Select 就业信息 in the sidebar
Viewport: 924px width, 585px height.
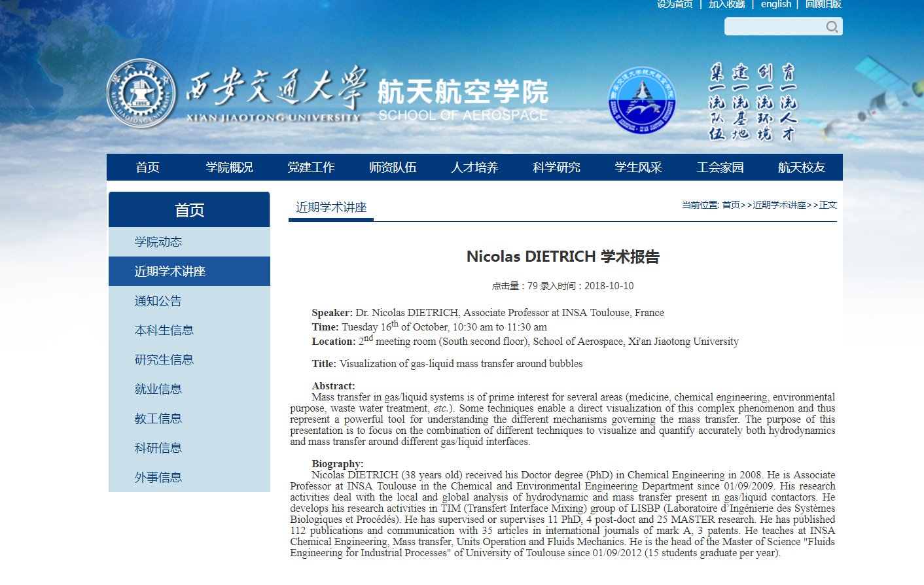click(x=189, y=389)
